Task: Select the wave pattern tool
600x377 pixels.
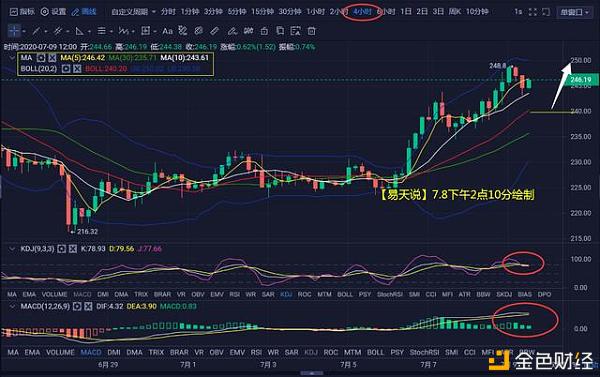Action: click(x=123, y=31)
